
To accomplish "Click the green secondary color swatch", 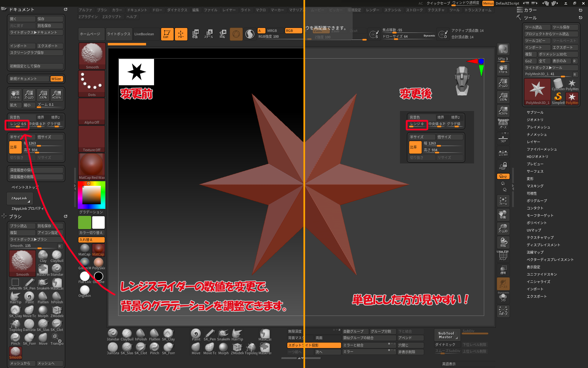I will click(x=85, y=223).
